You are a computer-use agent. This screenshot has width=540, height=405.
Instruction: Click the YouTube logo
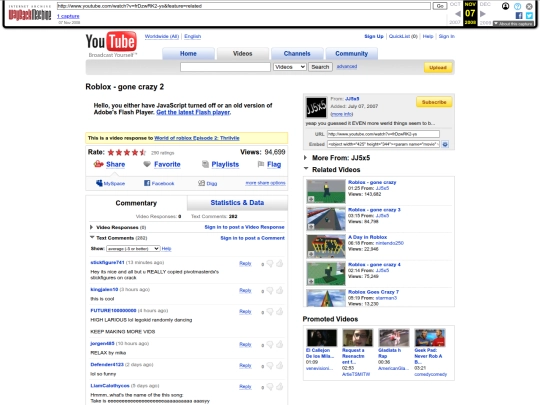point(111,42)
